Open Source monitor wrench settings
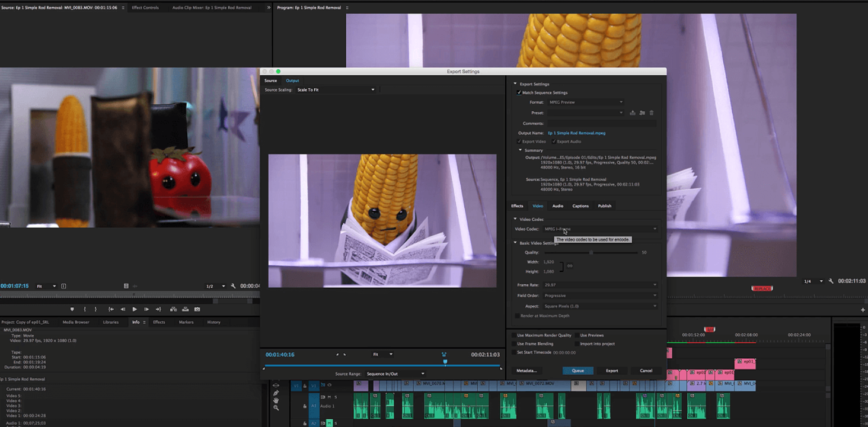 tap(234, 286)
